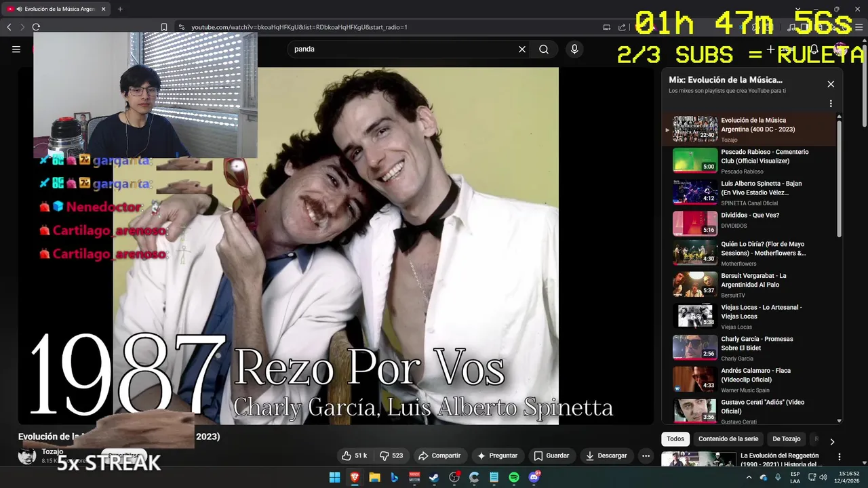Play Bersuit Vergarabat - La Argentinidad Al Palo
868x488 pixels.
tap(749, 286)
